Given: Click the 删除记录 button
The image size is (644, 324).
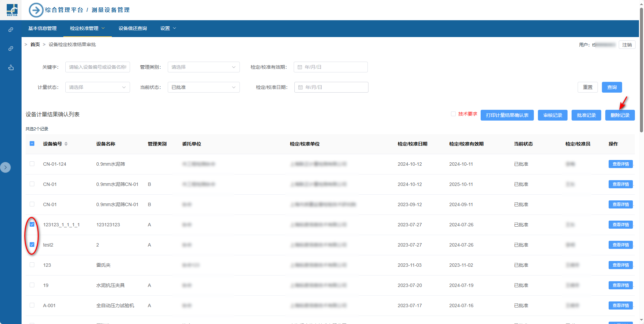Looking at the screenshot, I should (x=620, y=115).
